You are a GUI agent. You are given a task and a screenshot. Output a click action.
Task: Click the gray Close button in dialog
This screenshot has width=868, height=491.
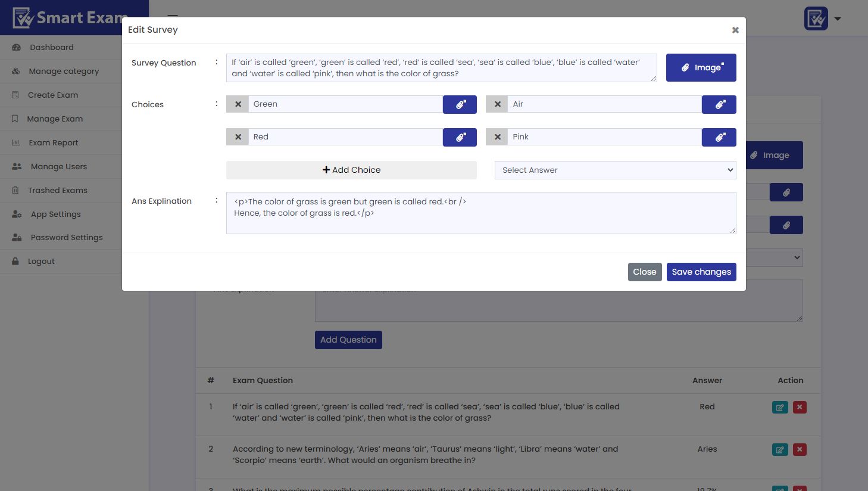point(645,272)
